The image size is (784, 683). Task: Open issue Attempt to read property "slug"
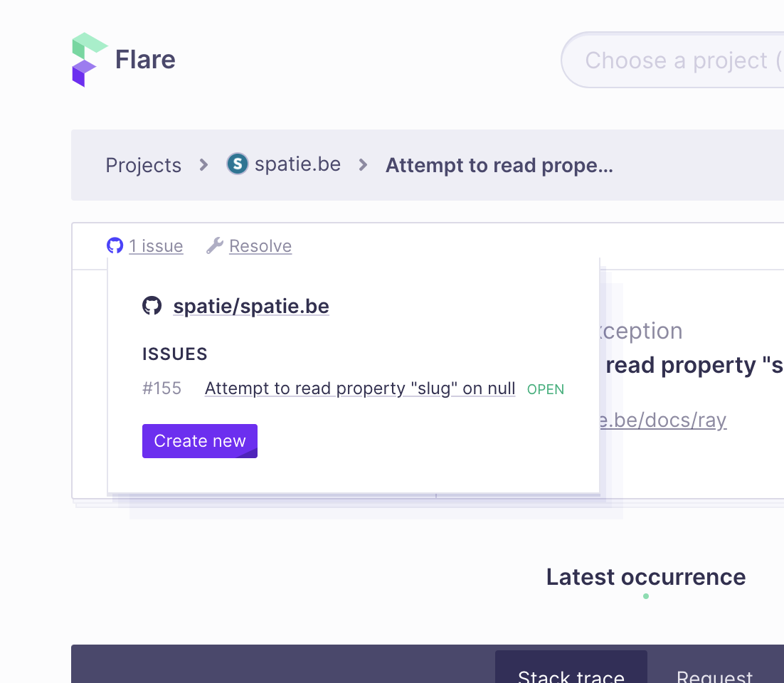pyautogui.click(x=360, y=388)
